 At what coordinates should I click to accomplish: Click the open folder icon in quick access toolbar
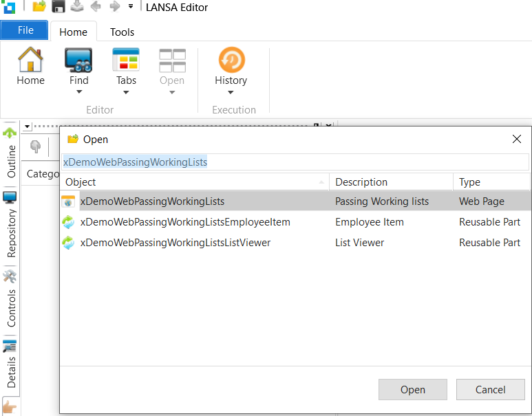click(x=39, y=7)
